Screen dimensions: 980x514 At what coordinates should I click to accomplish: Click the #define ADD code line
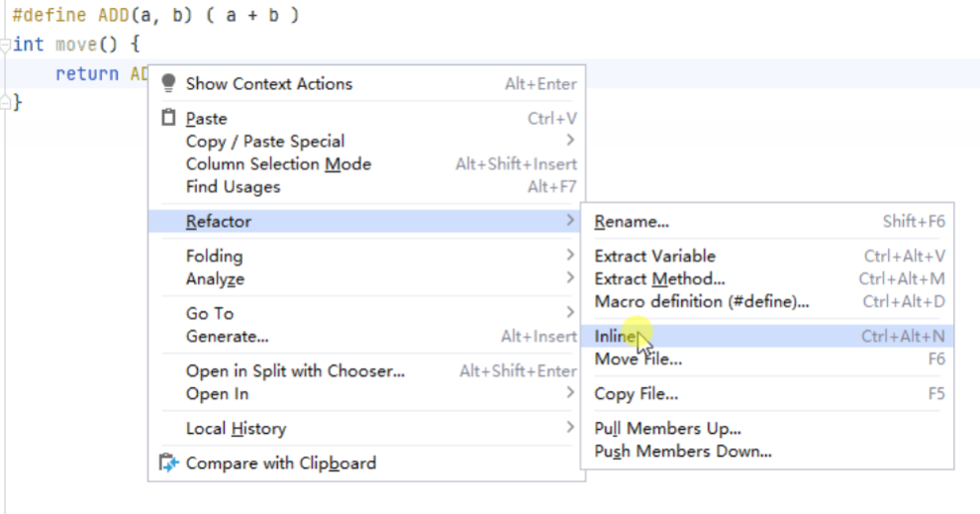(155, 16)
